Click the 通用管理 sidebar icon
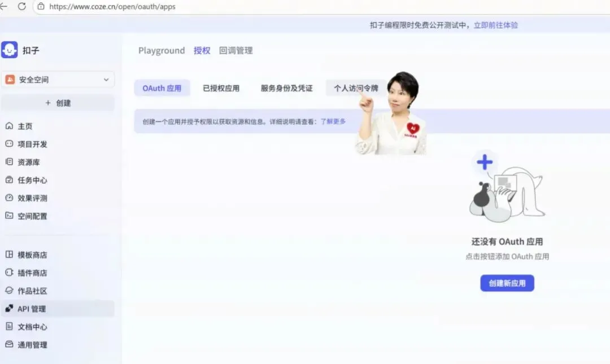This screenshot has height=364, width=610. click(x=10, y=345)
